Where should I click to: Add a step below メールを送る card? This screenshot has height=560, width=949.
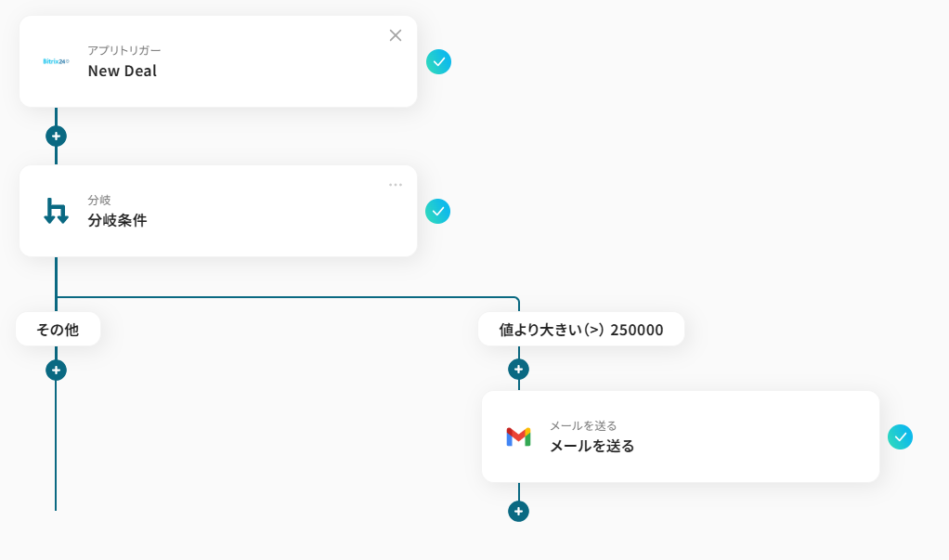(518, 511)
